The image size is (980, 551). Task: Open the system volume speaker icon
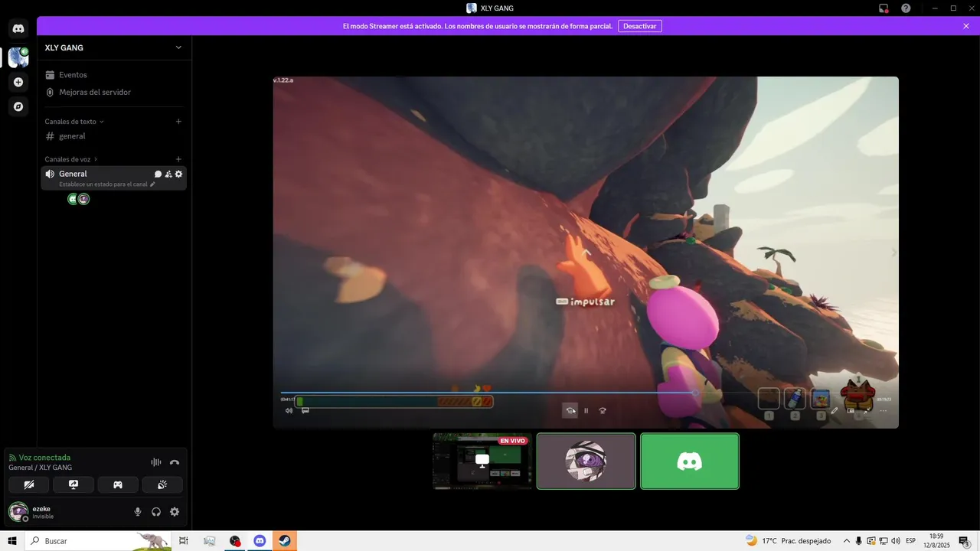[x=896, y=541]
